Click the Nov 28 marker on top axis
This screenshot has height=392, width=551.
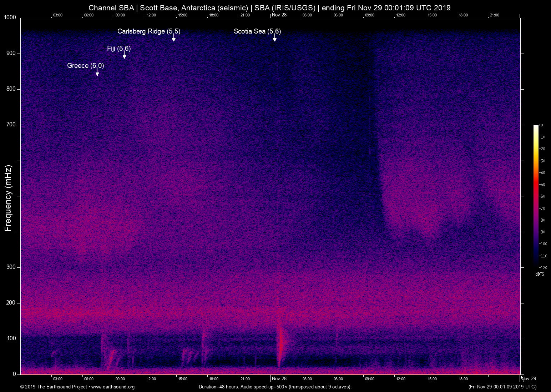click(x=279, y=15)
